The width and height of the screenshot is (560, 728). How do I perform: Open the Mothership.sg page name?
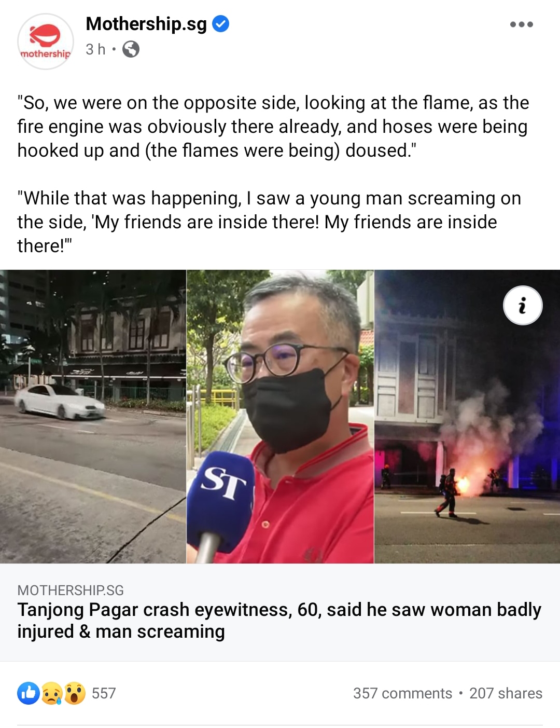[x=146, y=24]
